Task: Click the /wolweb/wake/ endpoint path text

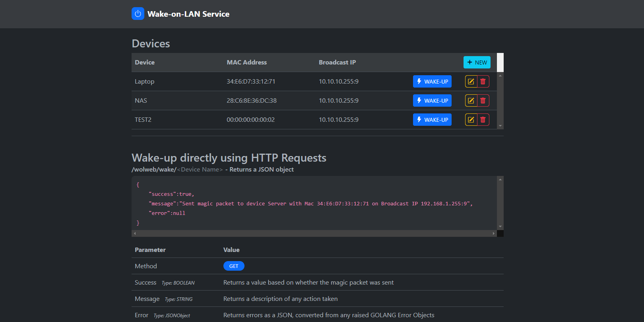Action: click(x=154, y=170)
